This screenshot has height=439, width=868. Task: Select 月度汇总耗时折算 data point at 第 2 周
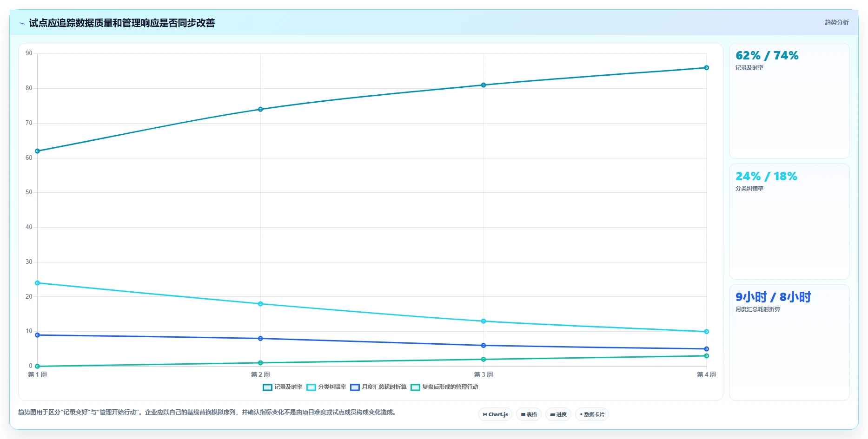pos(260,339)
